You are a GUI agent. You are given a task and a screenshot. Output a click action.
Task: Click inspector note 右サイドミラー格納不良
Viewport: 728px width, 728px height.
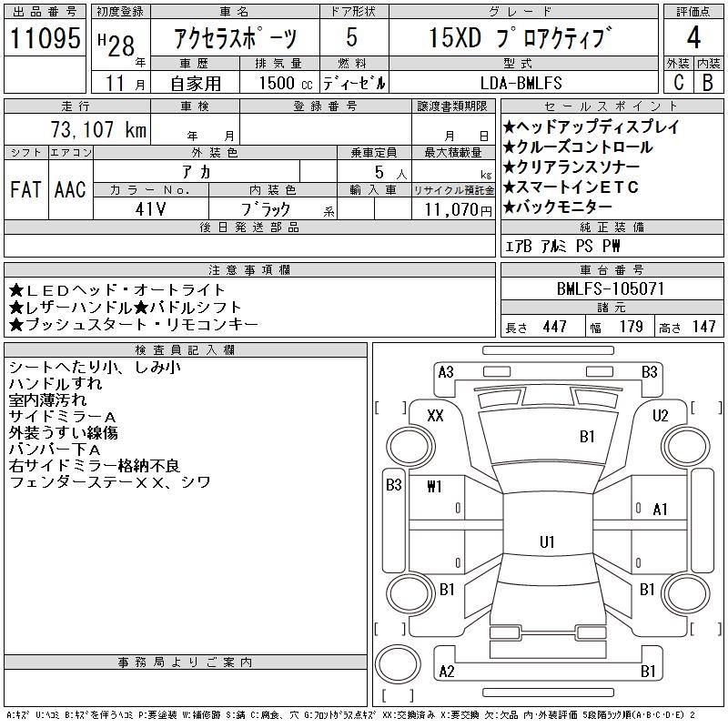[x=95, y=466]
